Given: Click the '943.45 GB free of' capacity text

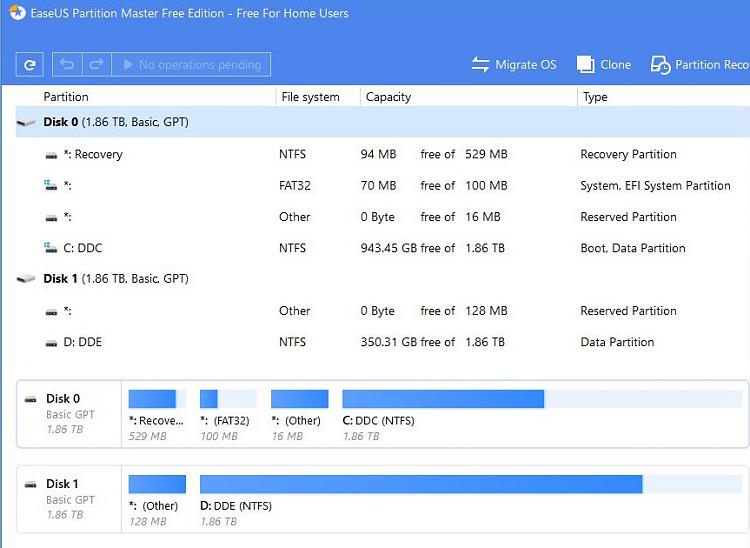Looking at the screenshot, I should coord(408,248).
